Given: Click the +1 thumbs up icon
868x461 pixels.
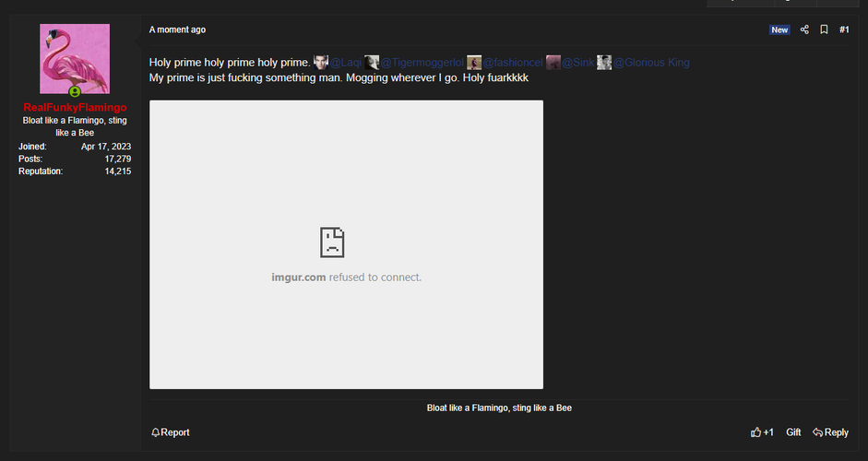Looking at the screenshot, I should tap(756, 432).
